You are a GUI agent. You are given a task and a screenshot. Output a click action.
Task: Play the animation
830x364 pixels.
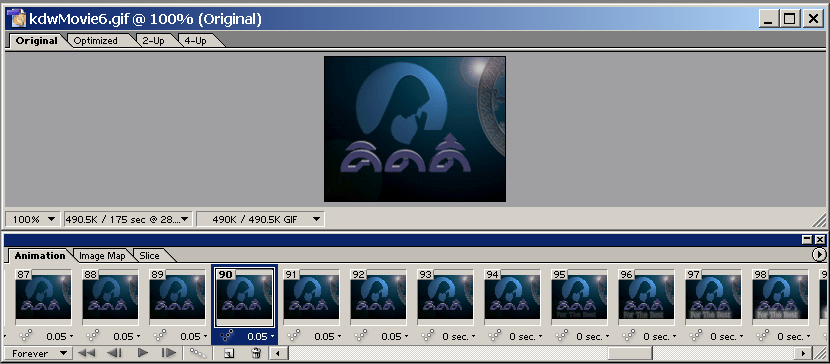[x=142, y=353]
